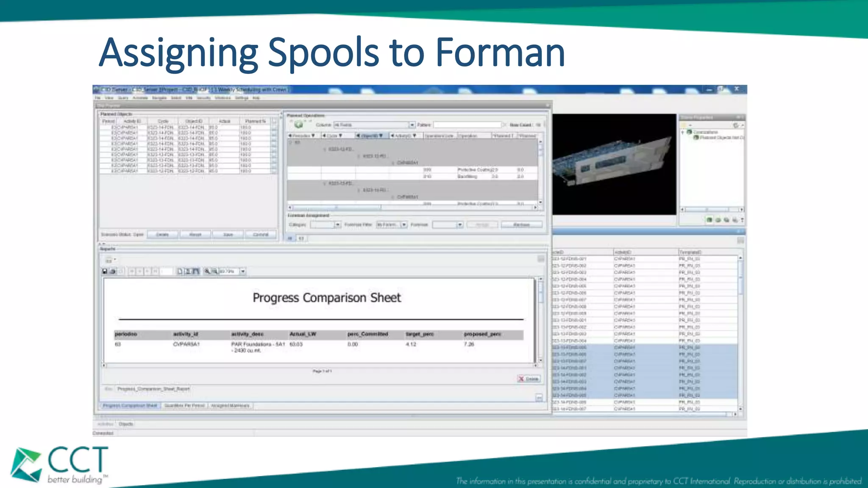Collapse the top tree node in 3D properties panel

coord(683,132)
